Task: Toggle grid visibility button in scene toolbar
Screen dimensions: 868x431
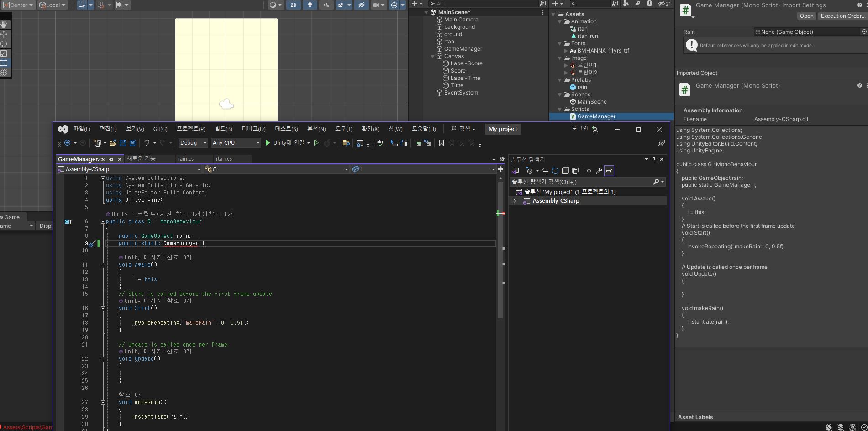Action: pos(82,5)
